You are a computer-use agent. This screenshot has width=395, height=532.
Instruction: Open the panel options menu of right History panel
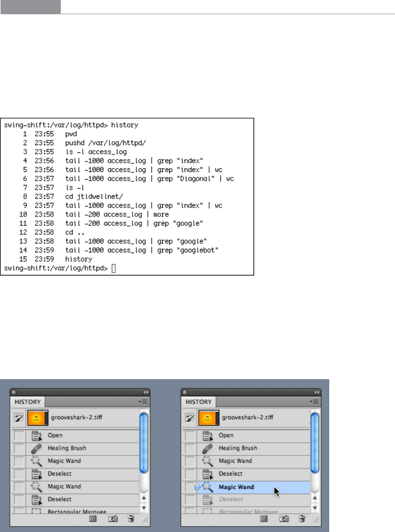point(314,402)
